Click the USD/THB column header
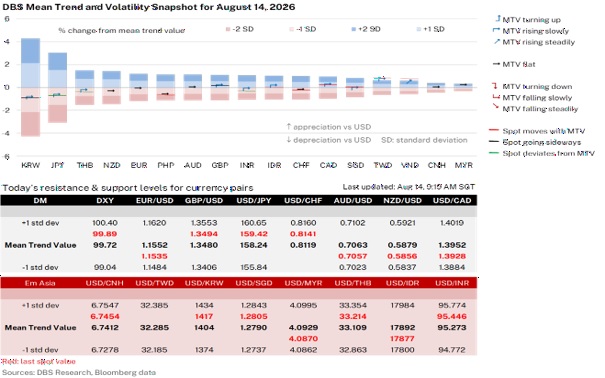This screenshot has width=605, height=378. point(353,283)
